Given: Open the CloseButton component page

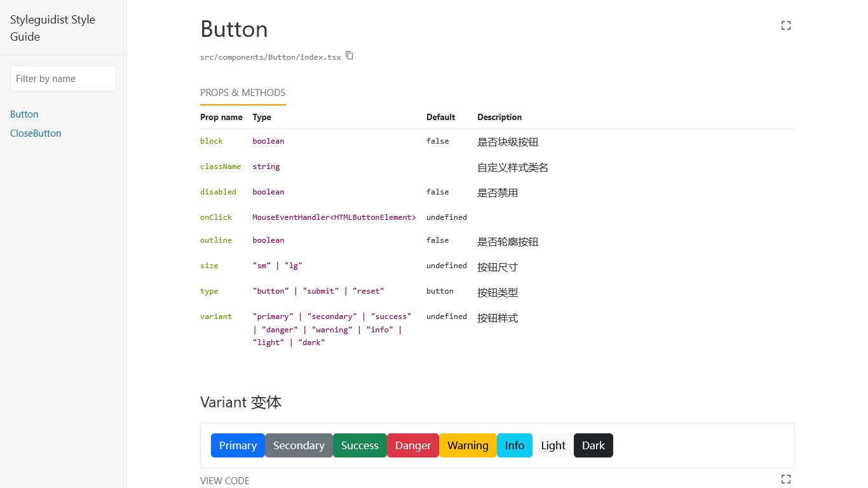Looking at the screenshot, I should click(35, 133).
